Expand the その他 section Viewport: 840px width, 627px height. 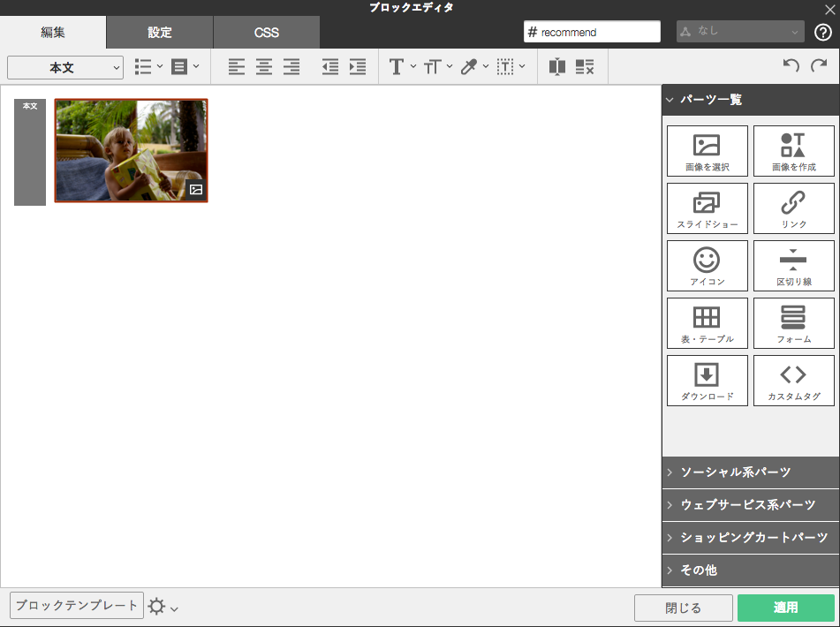click(x=751, y=570)
